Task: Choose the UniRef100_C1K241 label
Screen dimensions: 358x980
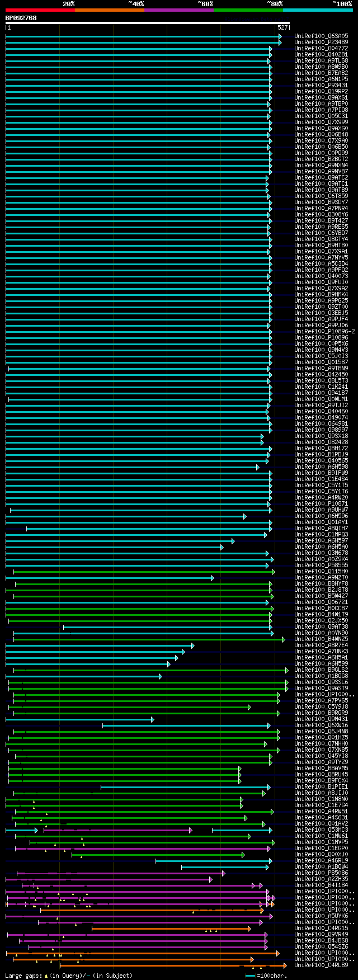Action: coord(321,387)
